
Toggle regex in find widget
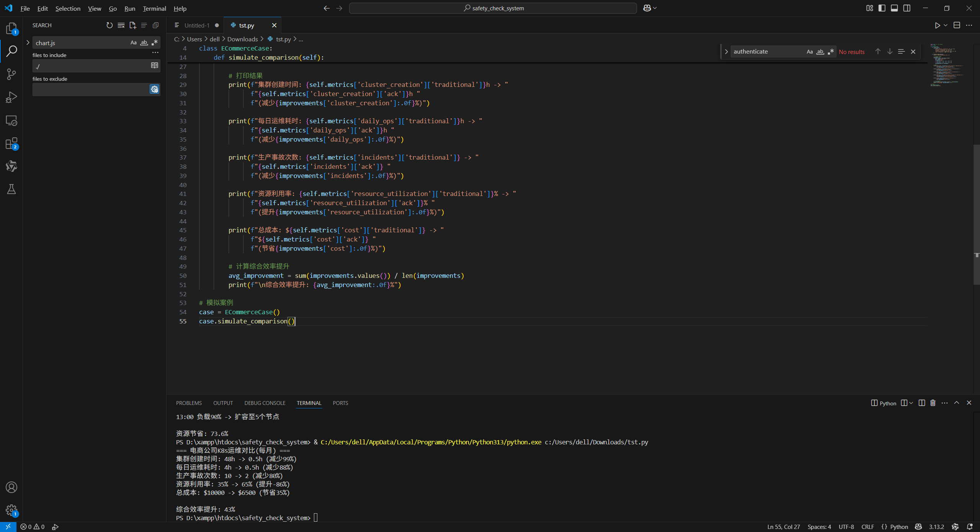tap(831, 52)
